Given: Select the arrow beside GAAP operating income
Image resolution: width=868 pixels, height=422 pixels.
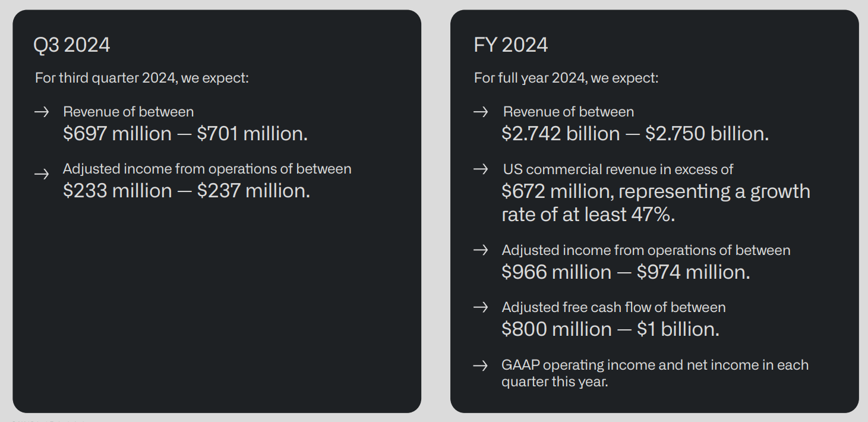Looking at the screenshot, I should click(x=480, y=366).
